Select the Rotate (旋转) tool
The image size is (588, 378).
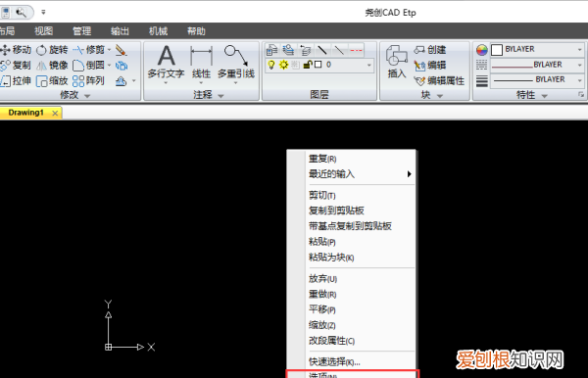pyautogui.click(x=52, y=49)
